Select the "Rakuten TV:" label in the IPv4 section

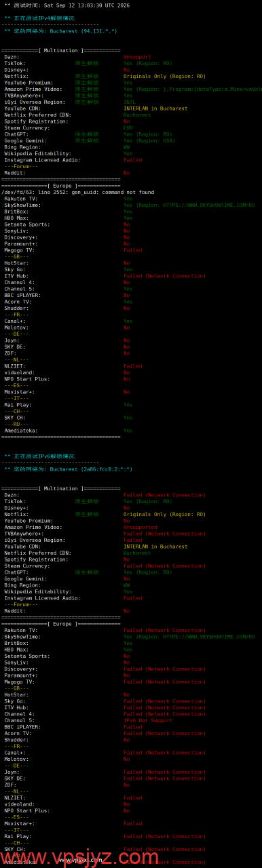pyautogui.click(x=21, y=199)
